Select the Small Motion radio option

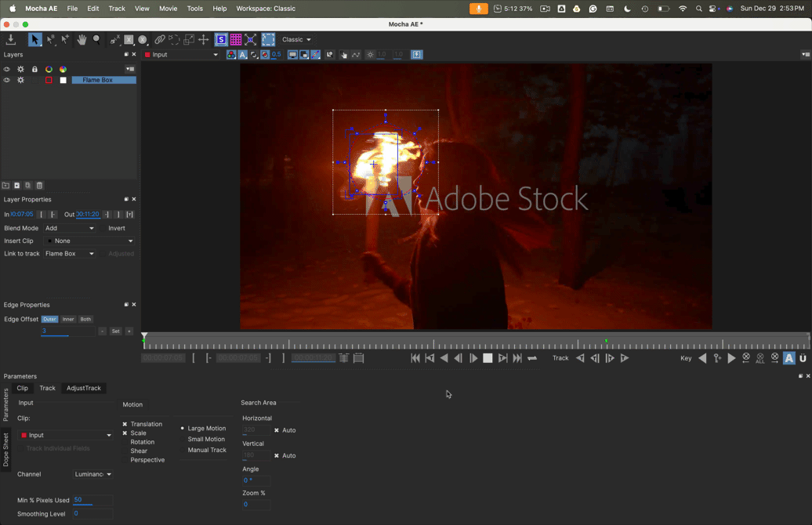183,439
